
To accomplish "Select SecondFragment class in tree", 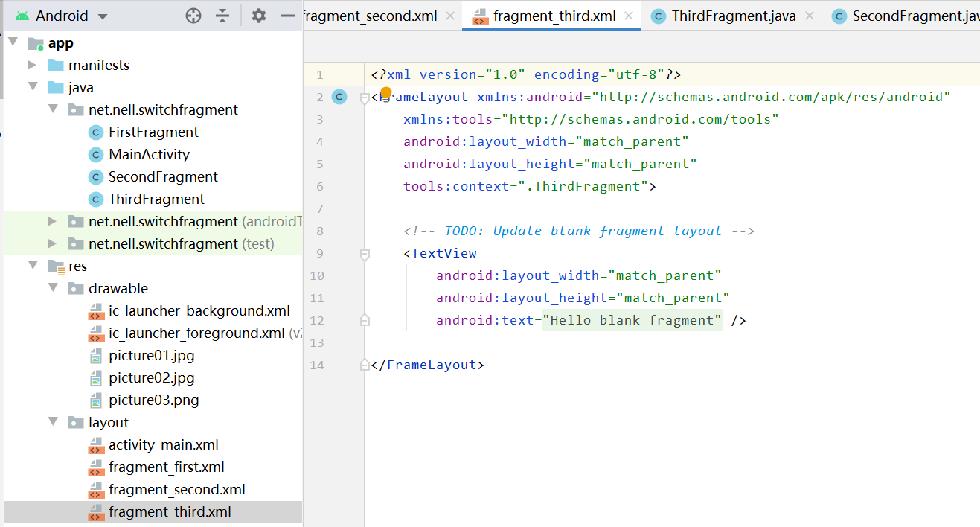I will click(163, 177).
